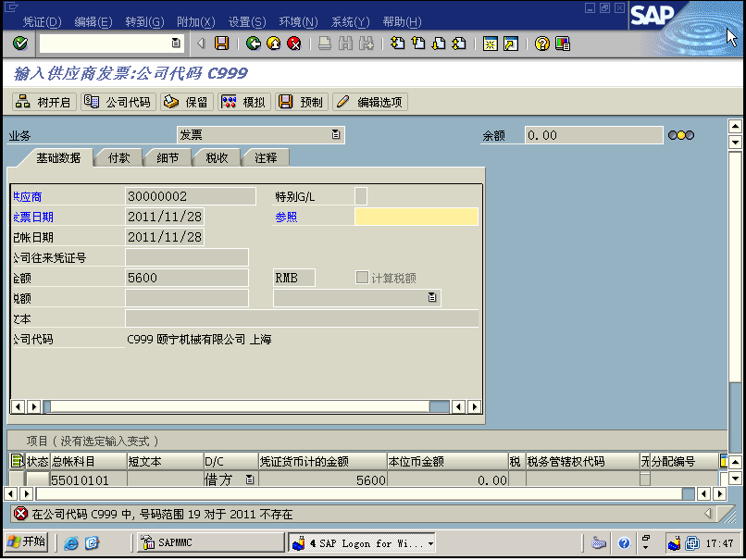Click the yellow 参照 input field
746x560 pixels.
(x=416, y=217)
